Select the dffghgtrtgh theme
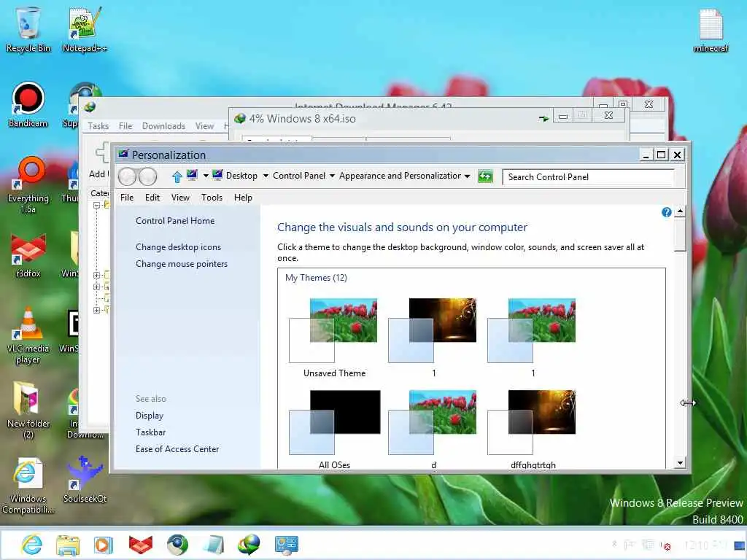This screenshot has height=560, width=747. coord(532,429)
